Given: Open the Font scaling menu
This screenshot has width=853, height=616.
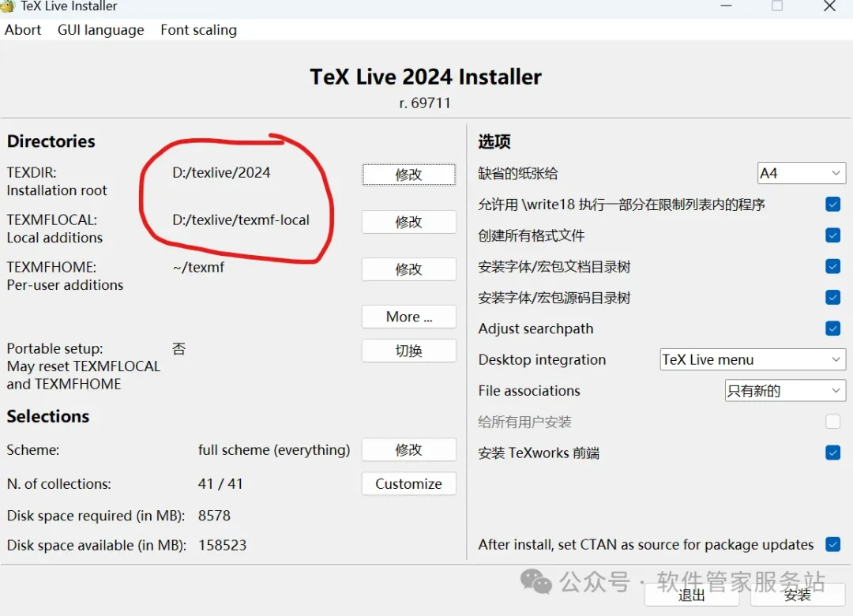Looking at the screenshot, I should point(198,30).
